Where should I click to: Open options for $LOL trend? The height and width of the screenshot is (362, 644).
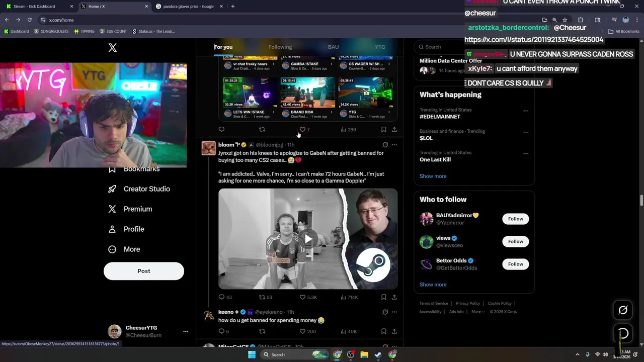526,132
